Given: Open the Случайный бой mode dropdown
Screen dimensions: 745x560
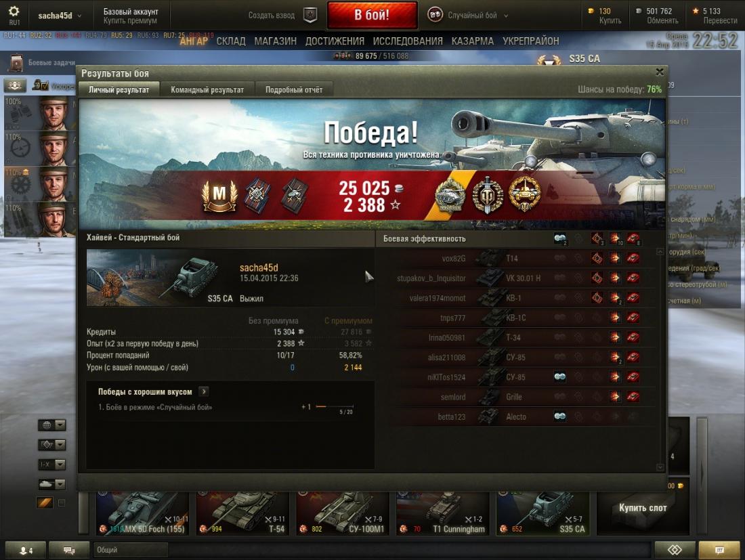Looking at the screenshot, I should click(x=469, y=15).
